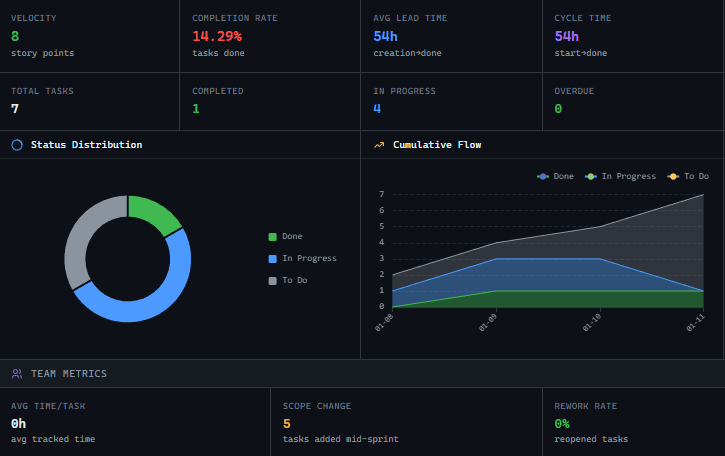Click the Status Distribution circle icon
Image resolution: width=725 pixels, height=456 pixels.
tap(17, 145)
